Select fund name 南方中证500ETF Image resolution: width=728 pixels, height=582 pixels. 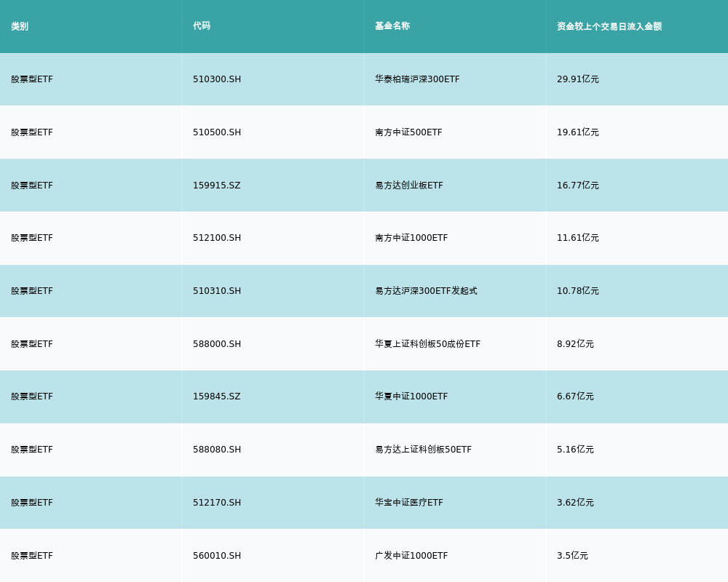pyautogui.click(x=408, y=132)
